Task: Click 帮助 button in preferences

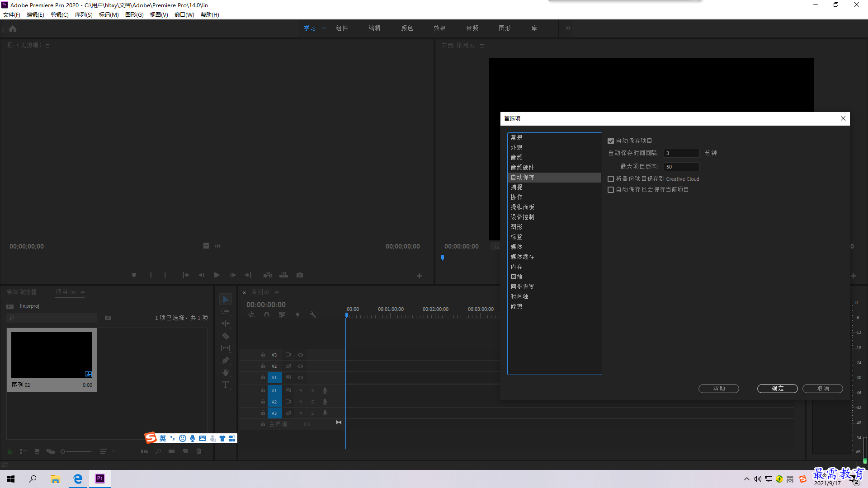Action: (719, 389)
